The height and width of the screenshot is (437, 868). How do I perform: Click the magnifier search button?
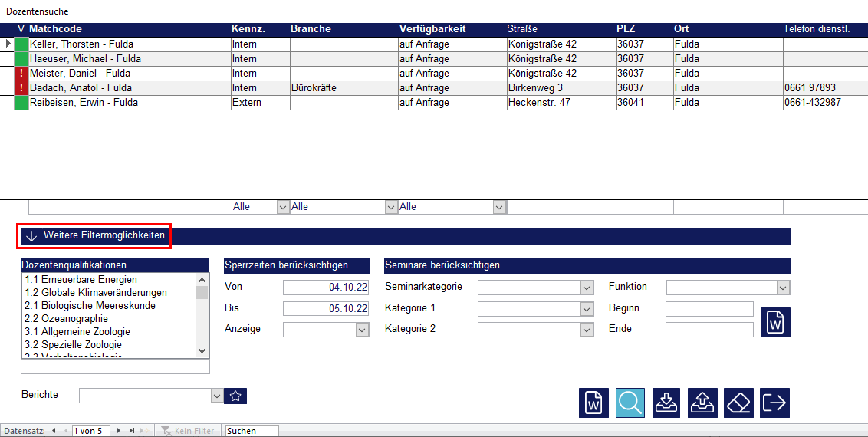pyautogui.click(x=630, y=402)
